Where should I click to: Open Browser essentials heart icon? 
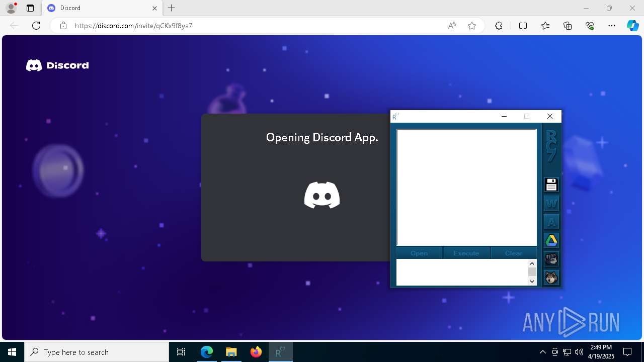[x=590, y=26]
